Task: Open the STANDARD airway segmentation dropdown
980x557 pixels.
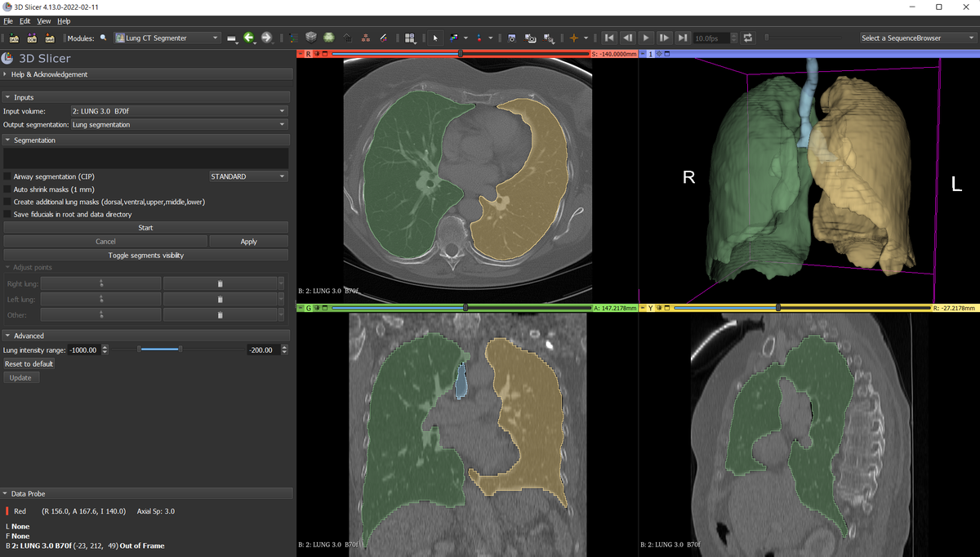Action: coord(247,176)
